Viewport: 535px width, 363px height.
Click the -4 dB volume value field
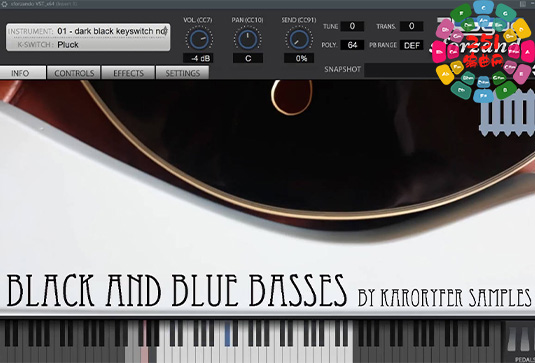pos(199,58)
